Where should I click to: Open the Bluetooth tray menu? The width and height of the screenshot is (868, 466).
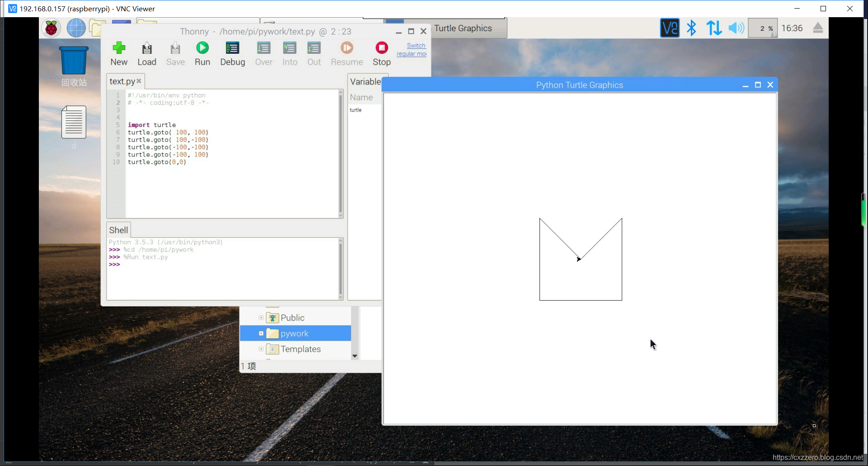click(x=691, y=28)
